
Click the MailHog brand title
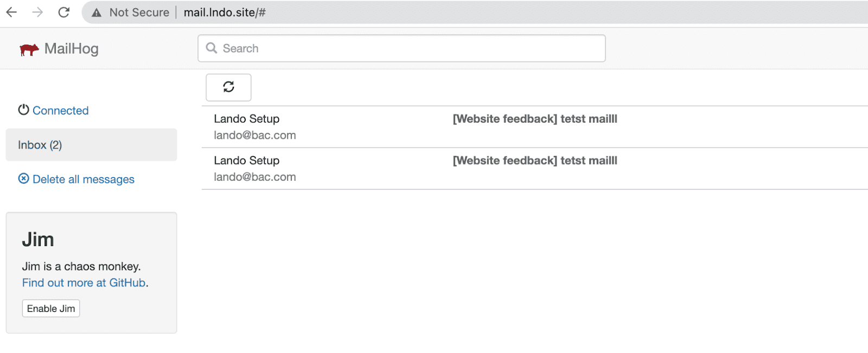click(72, 49)
